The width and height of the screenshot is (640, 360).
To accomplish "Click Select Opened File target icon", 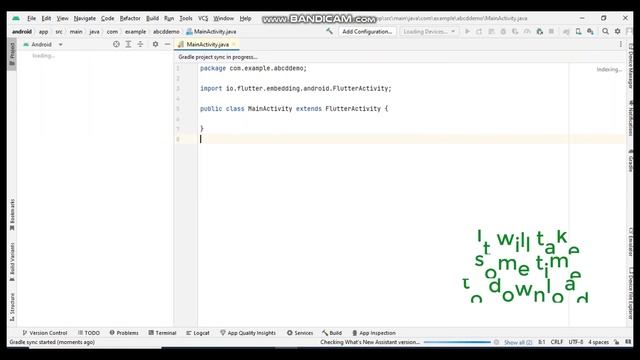I will (x=116, y=44).
